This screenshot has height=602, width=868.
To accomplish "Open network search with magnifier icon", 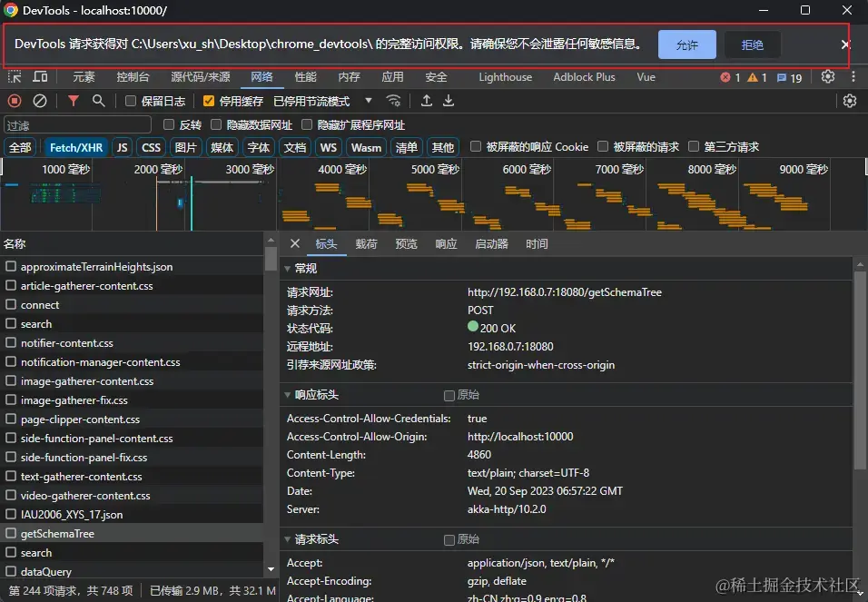I will (99, 101).
